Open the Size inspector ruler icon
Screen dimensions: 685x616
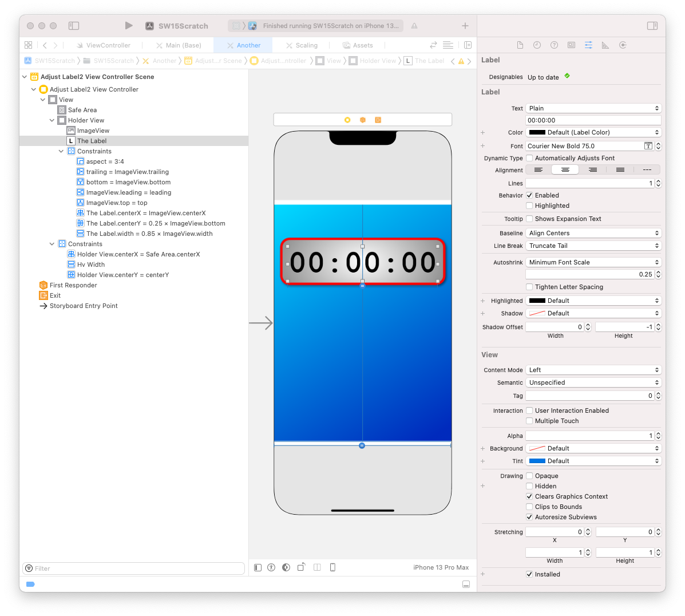pos(605,45)
